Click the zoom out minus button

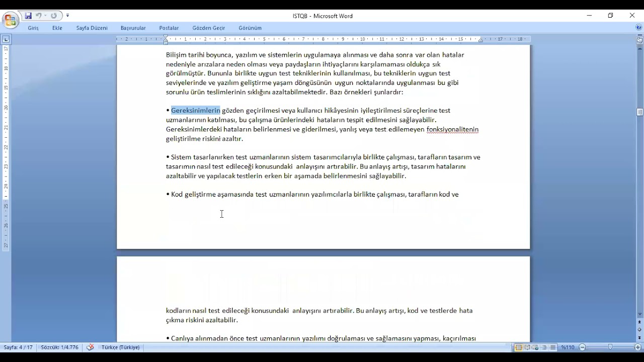582,347
